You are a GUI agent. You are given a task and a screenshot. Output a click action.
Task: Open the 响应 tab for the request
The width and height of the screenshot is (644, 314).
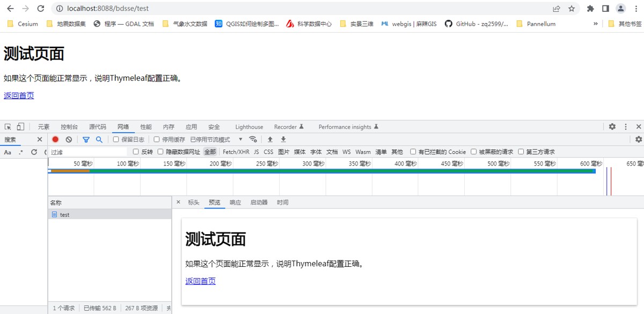[235, 203]
